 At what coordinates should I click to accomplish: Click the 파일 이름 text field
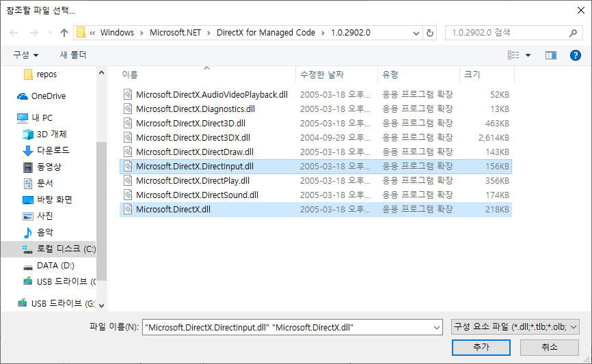(x=288, y=327)
